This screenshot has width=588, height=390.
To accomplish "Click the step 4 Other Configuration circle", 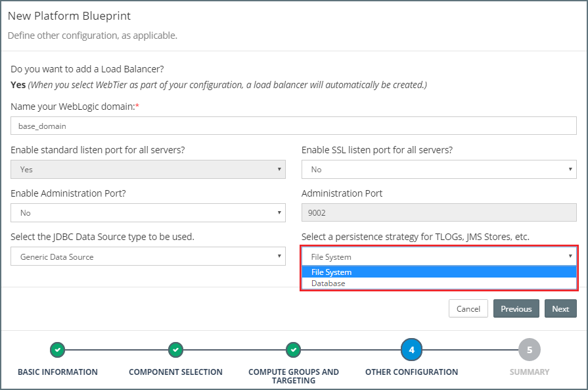I will click(411, 350).
